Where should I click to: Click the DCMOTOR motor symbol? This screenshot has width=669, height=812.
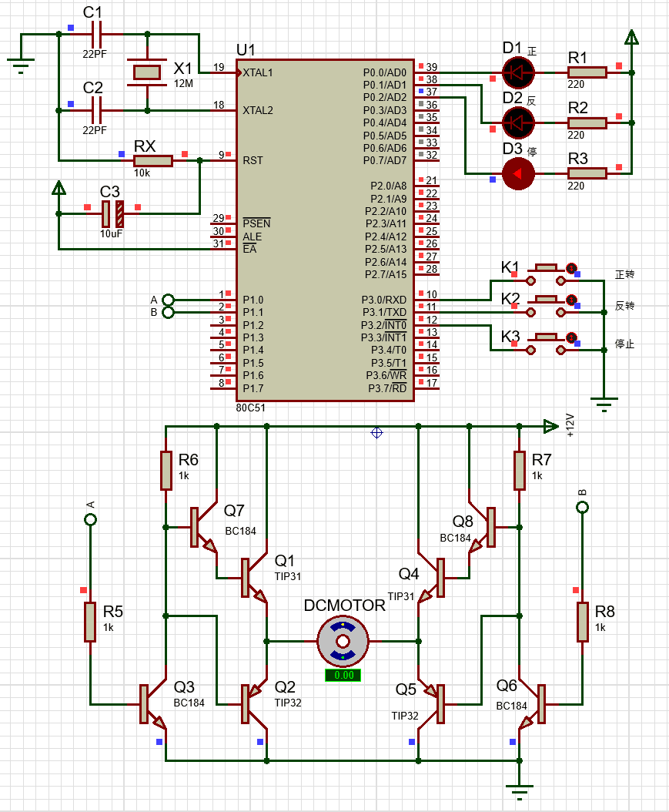(x=343, y=641)
